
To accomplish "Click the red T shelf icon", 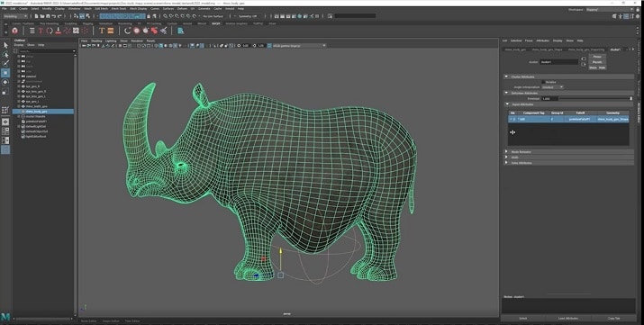I will pos(41,31).
